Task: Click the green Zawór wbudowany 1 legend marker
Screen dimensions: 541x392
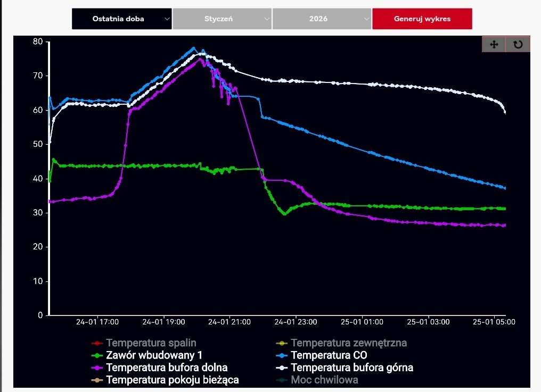Action: (97, 355)
